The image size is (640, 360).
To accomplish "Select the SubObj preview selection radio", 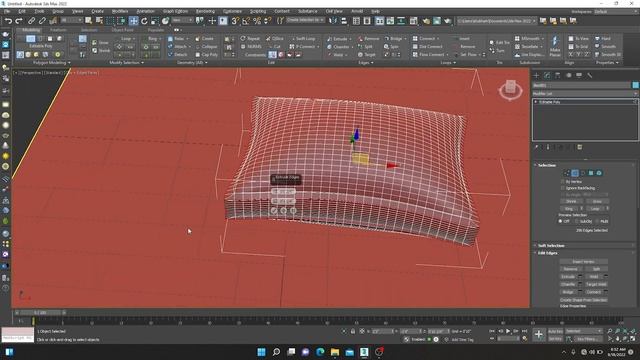I will point(577,221).
